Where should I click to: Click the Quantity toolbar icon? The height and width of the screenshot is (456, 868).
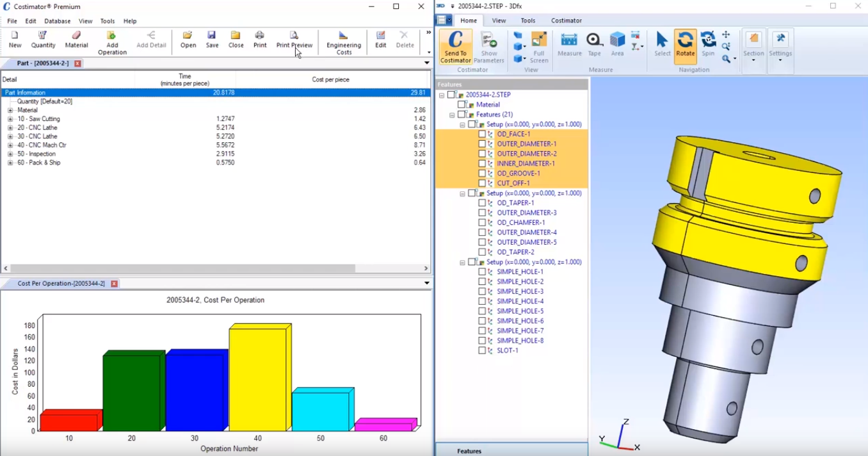[x=43, y=39]
